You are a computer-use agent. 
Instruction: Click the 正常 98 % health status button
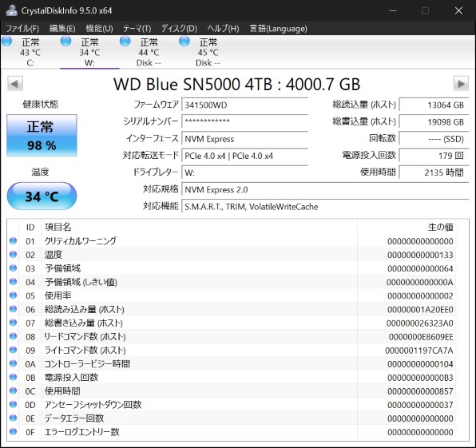42,136
